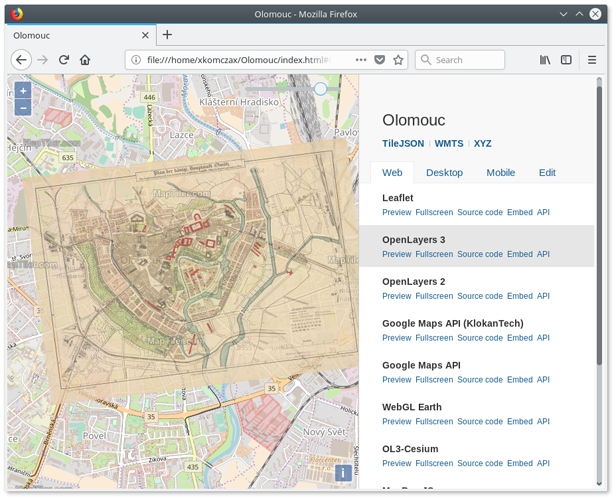Click the forward navigation arrow
The width and height of the screenshot is (616, 500).
(42, 60)
